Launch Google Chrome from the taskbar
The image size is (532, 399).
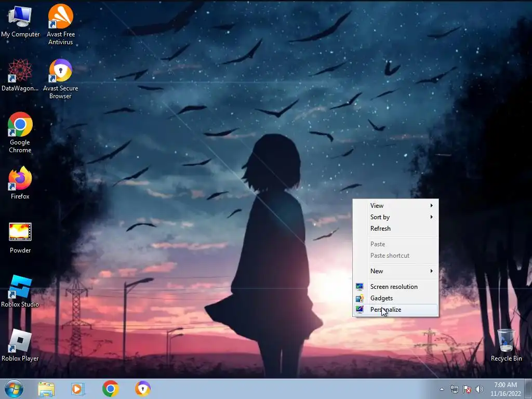click(110, 389)
